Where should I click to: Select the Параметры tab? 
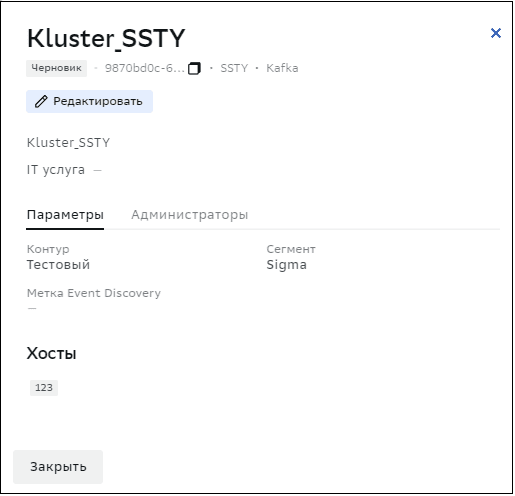tap(65, 215)
